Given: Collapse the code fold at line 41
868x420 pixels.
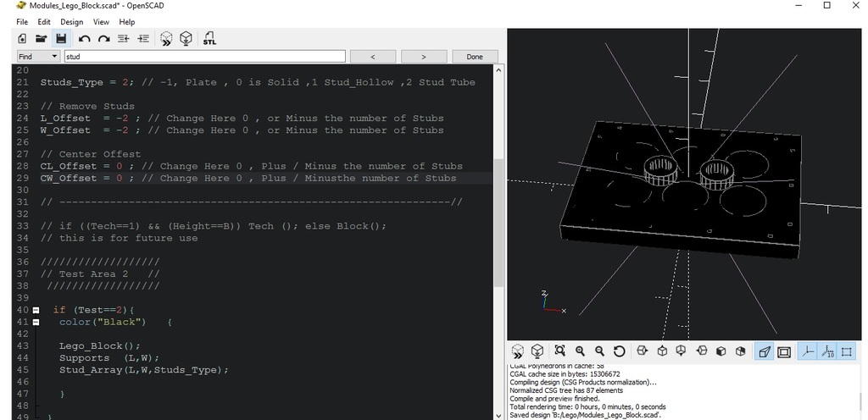Looking at the screenshot, I should pos(36,322).
